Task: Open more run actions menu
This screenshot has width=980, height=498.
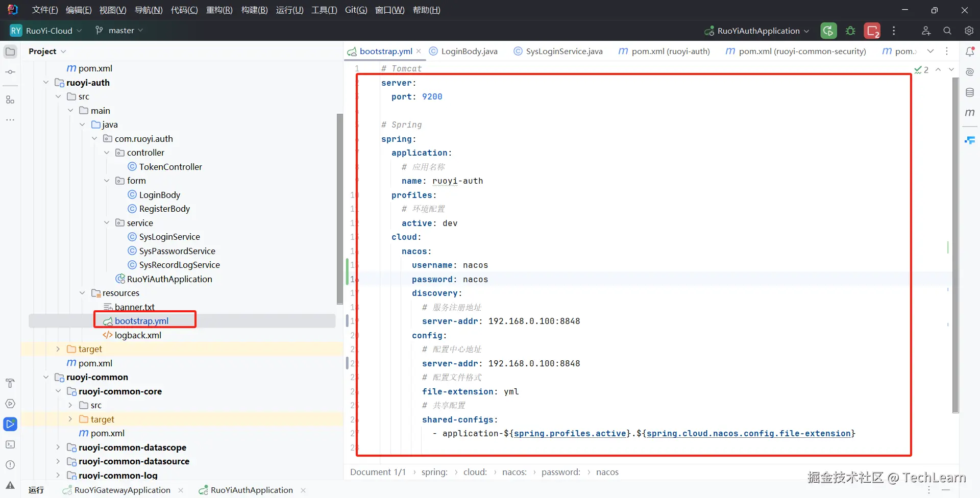Action: 894,31
